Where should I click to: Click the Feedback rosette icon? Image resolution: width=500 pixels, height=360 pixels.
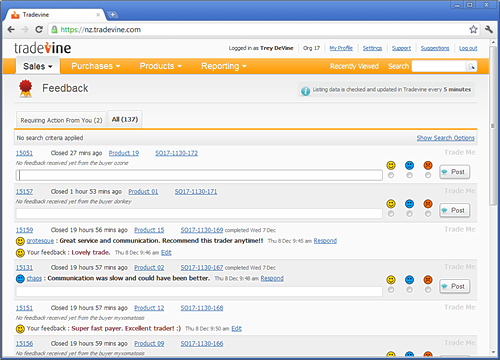pos(25,88)
